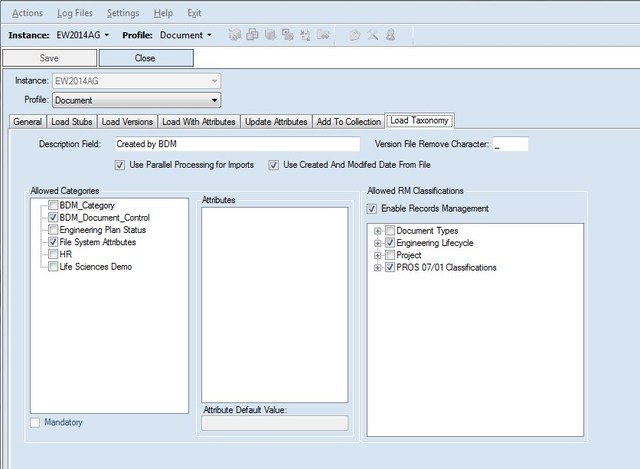
Task: Click the tag-shaped toolbar icon
Action: [x=354, y=35]
